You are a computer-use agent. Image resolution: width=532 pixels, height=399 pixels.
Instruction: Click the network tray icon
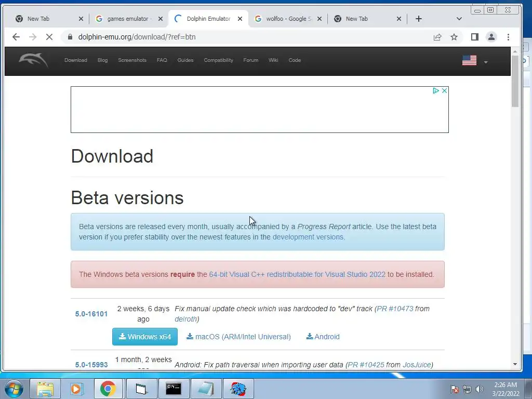point(467,389)
